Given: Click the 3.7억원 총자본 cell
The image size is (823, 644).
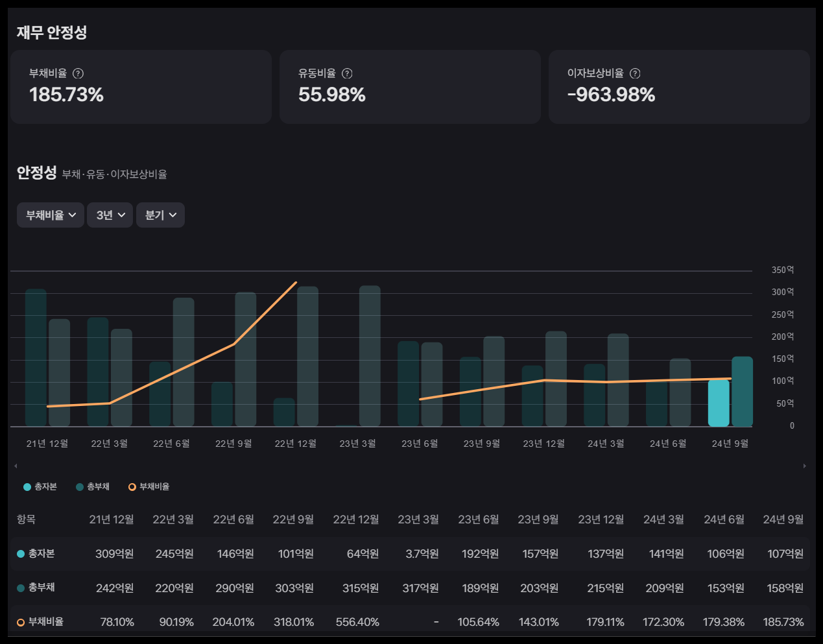Looking at the screenshot, I should pos(422,554).
